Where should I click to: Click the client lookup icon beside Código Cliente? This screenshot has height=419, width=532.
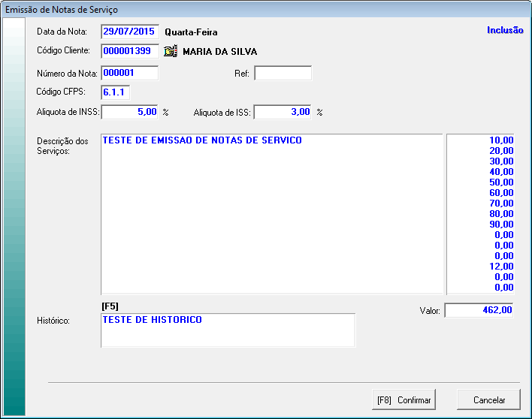coord(171,52)
